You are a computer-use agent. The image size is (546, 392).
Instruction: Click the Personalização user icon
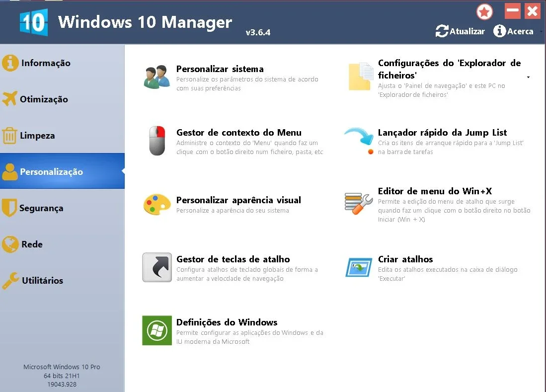(9, 171)
